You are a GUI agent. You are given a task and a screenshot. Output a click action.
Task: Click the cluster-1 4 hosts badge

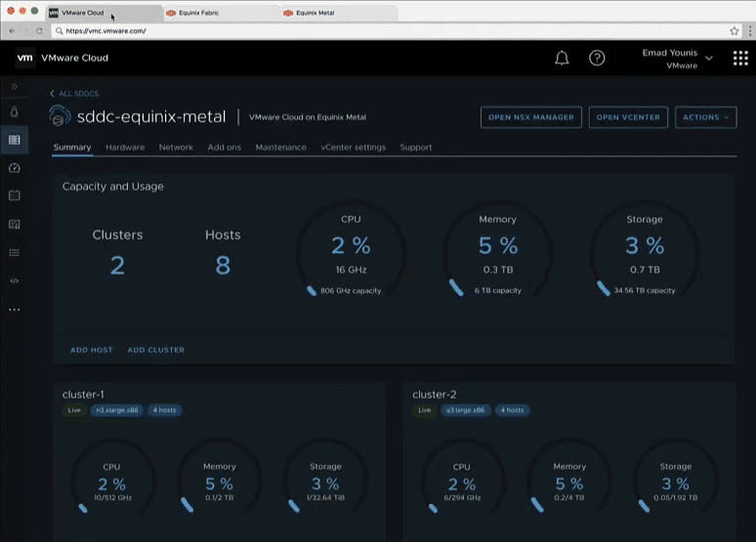164,410
